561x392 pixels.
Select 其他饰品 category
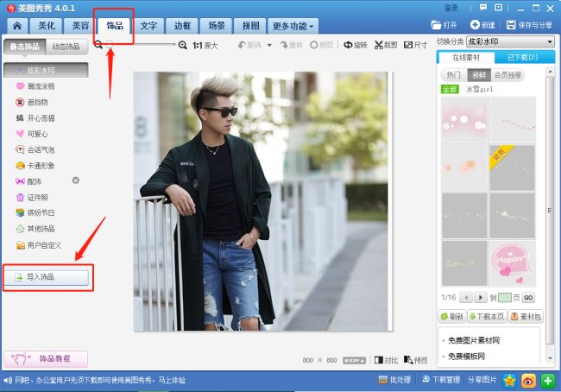(35, 229)
